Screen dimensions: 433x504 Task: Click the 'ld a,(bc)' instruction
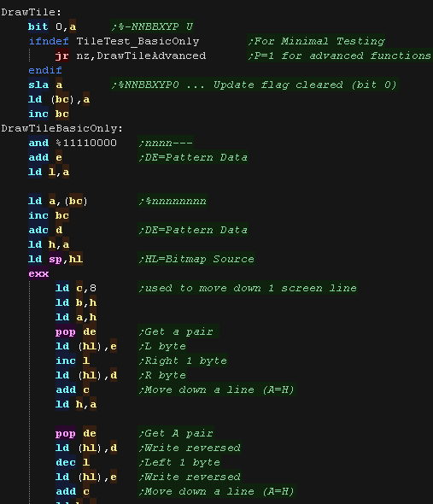(58, 201)
